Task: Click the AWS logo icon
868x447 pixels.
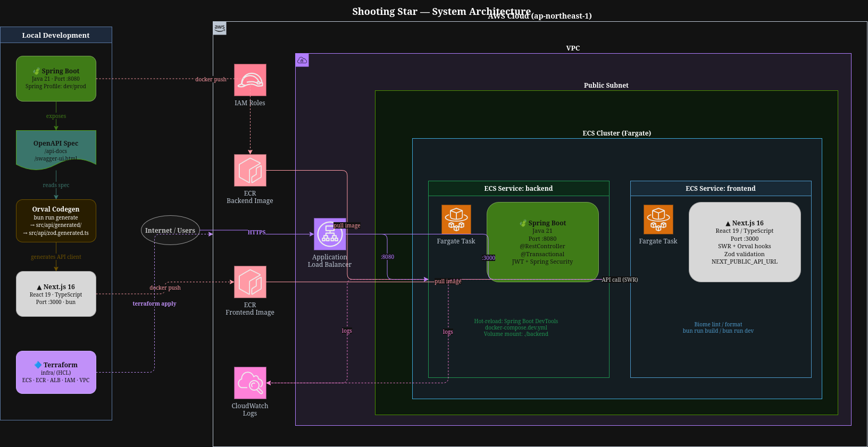Action: (x=220, y=28)
